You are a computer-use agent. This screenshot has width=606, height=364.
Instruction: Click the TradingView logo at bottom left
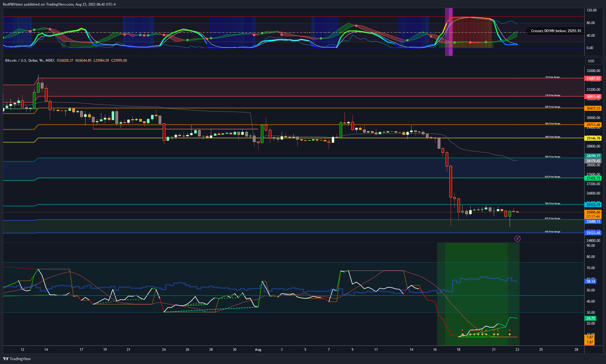[17, 359]
